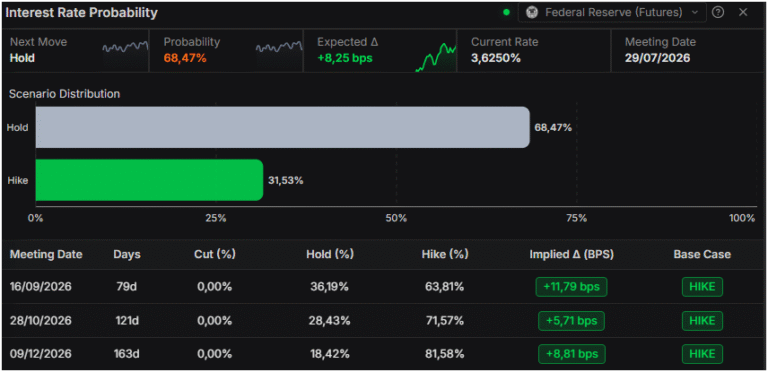Click the Federal Reserve seal icon
Viewport: 768px width, 372px height.
point(532,13)
